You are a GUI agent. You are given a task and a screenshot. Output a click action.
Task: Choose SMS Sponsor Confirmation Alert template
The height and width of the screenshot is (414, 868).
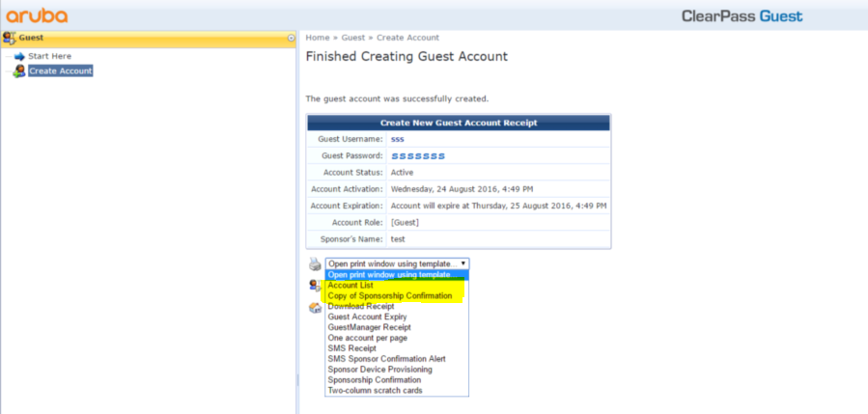pos(397,359)
